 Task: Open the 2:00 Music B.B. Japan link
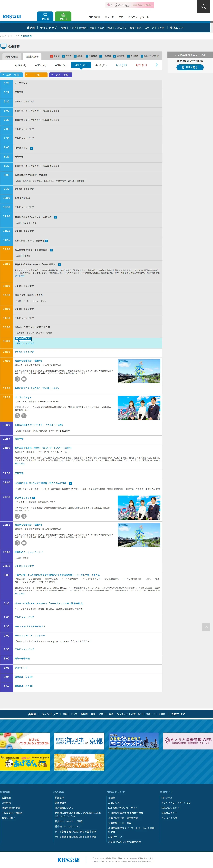point(30,636)
